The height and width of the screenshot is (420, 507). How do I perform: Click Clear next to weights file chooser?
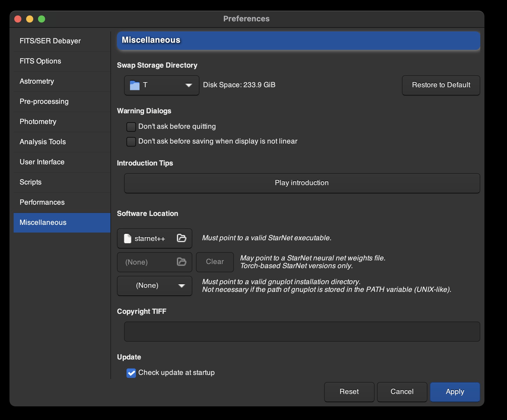215,262
